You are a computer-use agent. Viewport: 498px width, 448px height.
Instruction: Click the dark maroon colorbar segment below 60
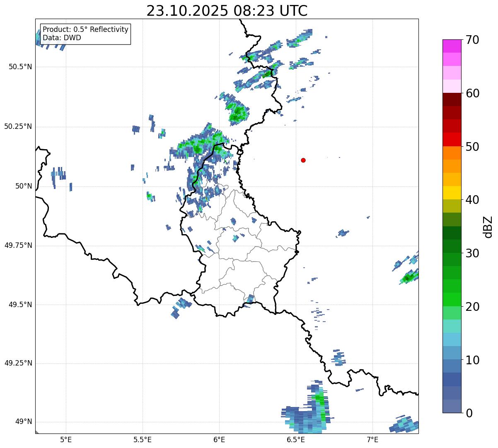click(x=452, y=99)
